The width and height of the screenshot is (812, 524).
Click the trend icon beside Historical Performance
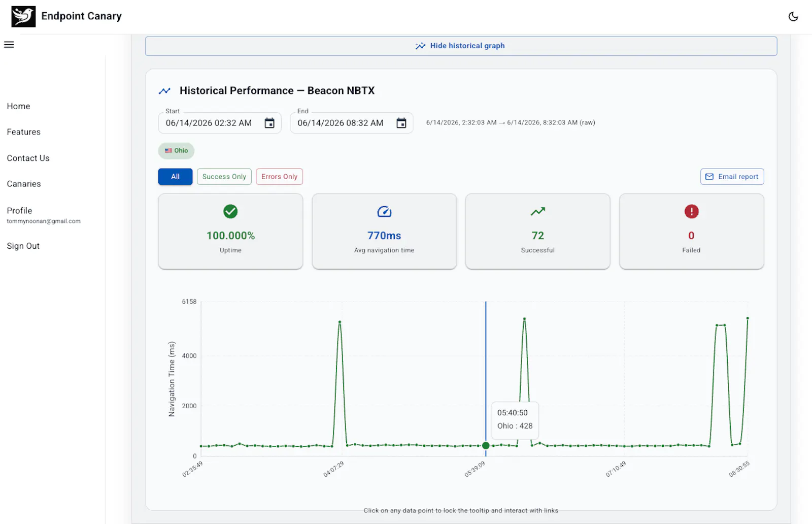click(164, 91)
